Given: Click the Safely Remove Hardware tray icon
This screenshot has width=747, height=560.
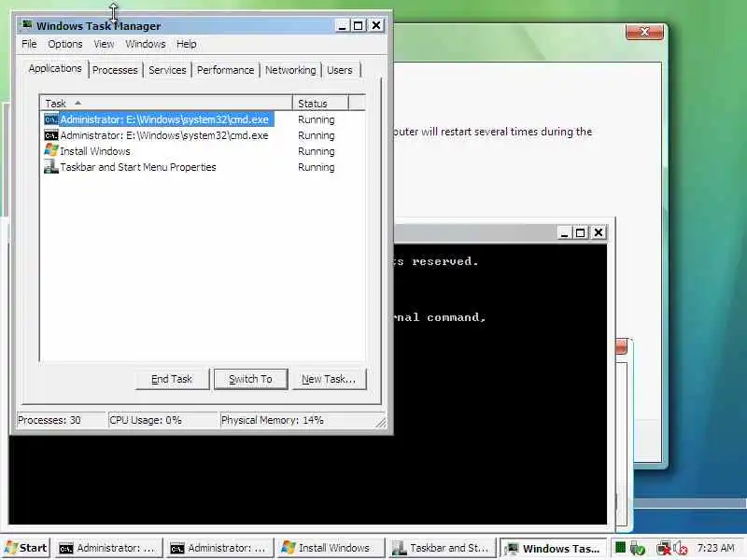Looking at the screenshot, I should click(638, 548).
